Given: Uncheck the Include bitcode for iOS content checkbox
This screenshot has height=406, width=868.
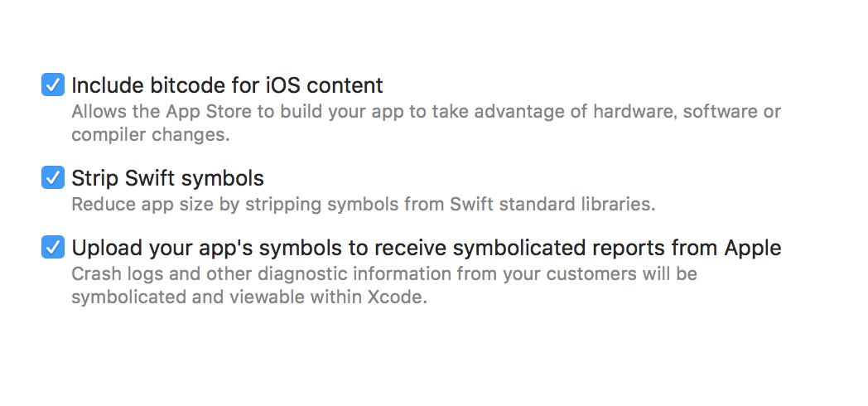Looking at the screenshot, I should [x=53, y=85].
